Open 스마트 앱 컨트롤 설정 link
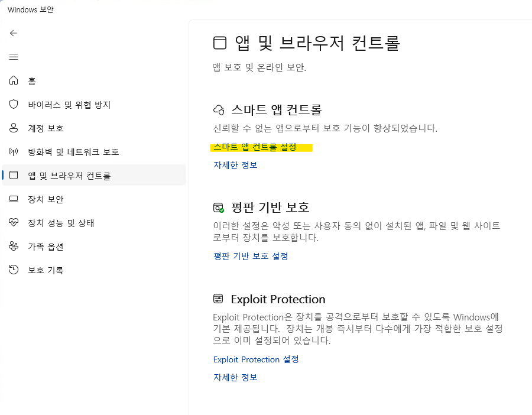Screen dimensions: 532x415 [x=255, y=147]
